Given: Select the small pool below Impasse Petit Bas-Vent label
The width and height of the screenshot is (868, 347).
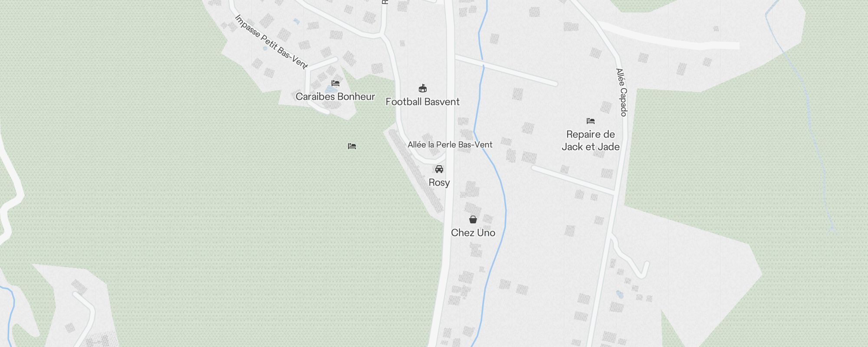Looking at the screenshot, I should tap(265, 49).
